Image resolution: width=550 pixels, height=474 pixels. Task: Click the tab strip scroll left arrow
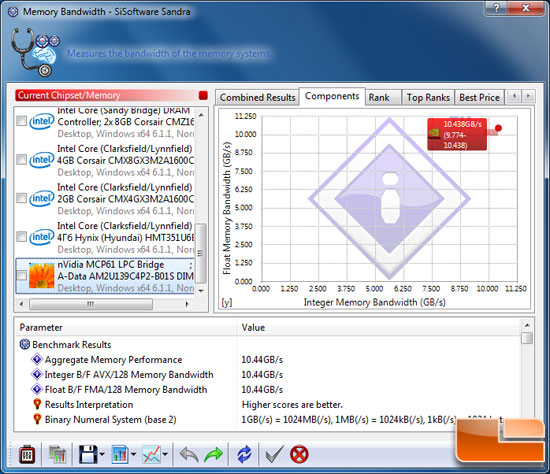[515, 96]
